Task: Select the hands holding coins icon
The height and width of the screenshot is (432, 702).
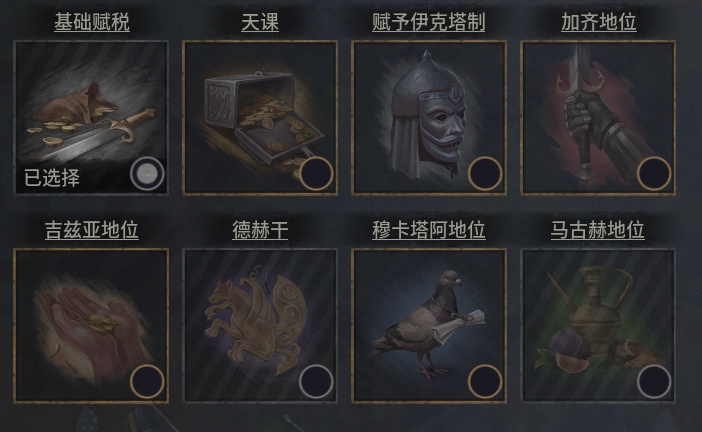Action: 91,326
